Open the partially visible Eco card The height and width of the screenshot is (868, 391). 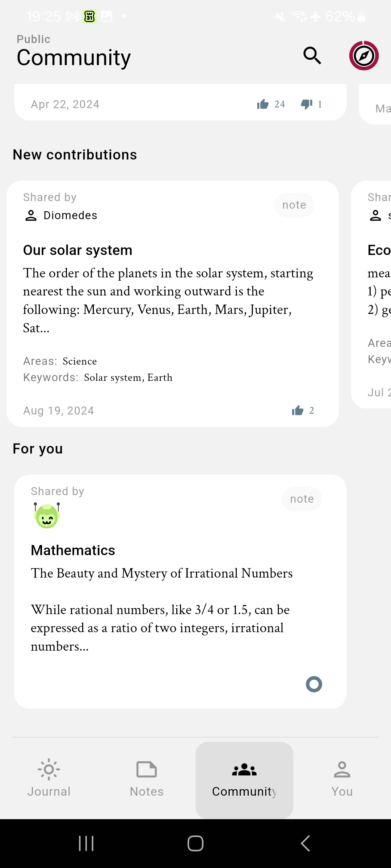click(371, 295)
